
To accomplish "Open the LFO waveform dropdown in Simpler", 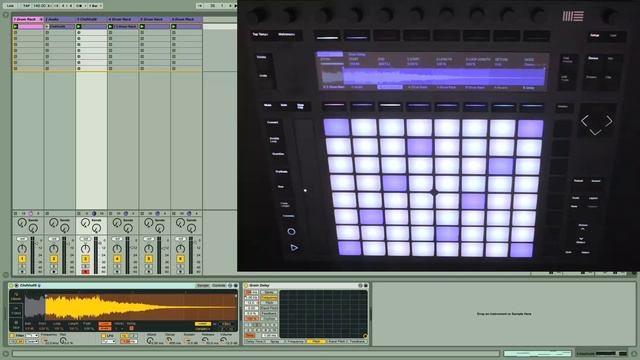I will 108,341.
